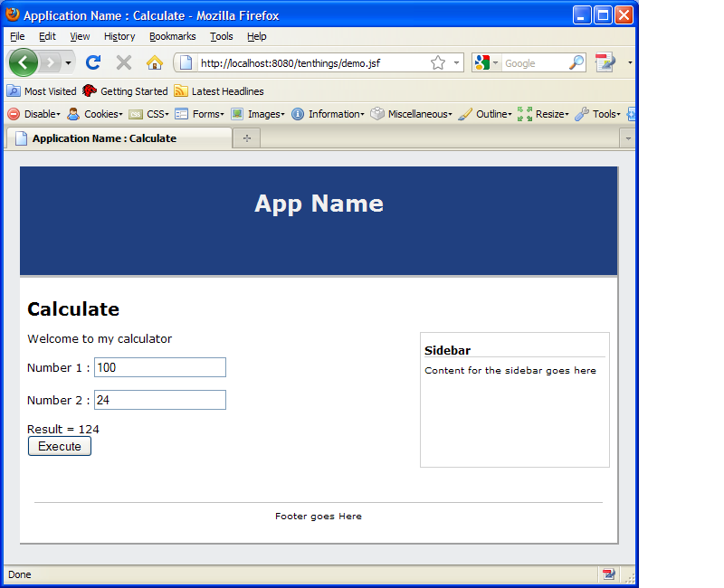Open the Tools menu in menu bar
The width and height of the screenshot is (724, 588).
point(222,36)
